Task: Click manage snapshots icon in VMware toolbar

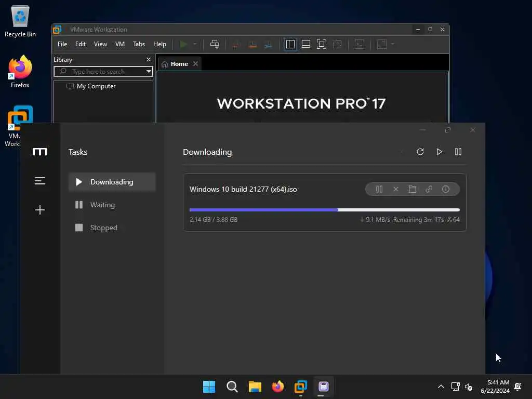Action: (268, 45)
